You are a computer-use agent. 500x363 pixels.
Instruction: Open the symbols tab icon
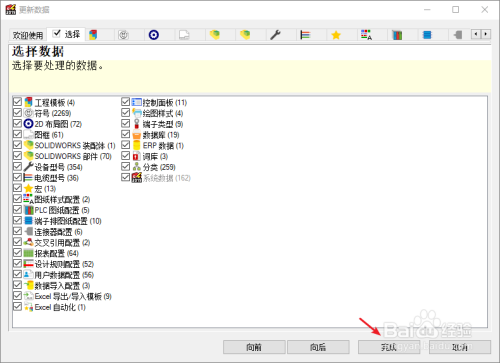(x=123, y=35)
